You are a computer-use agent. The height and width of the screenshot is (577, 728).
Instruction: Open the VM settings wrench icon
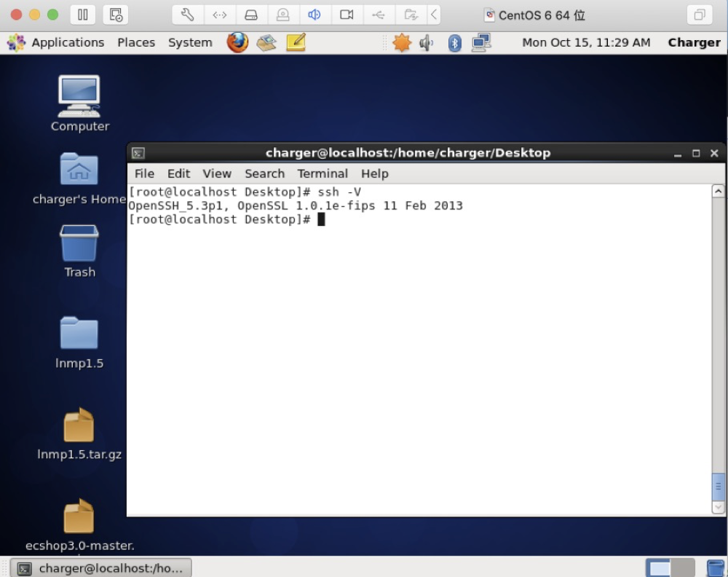187,15
